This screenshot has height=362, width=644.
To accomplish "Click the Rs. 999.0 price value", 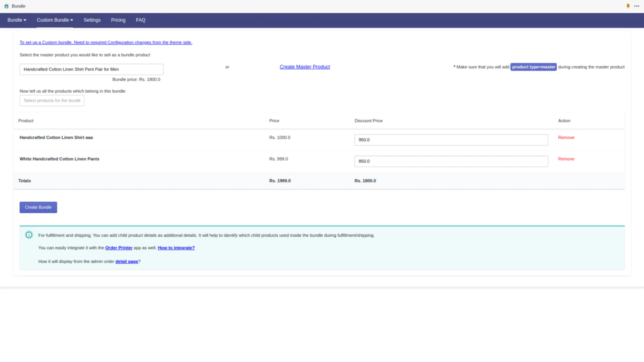I will coord(279,159).
